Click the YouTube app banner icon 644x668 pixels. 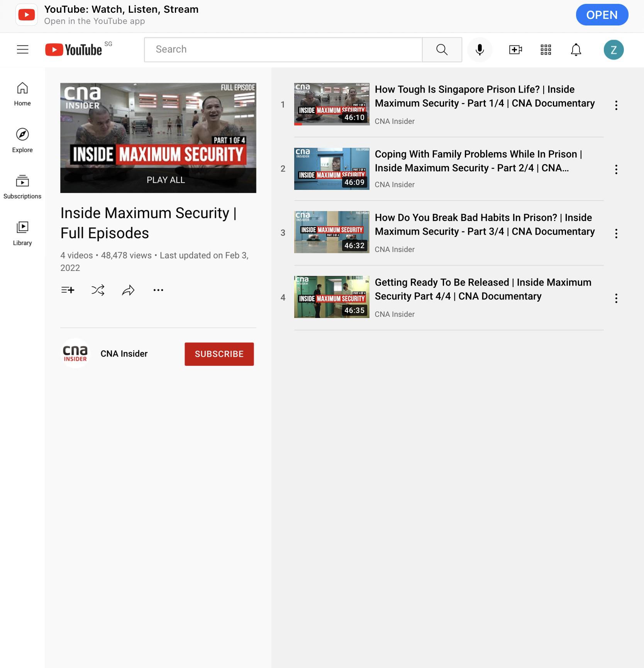coord(27,15)
